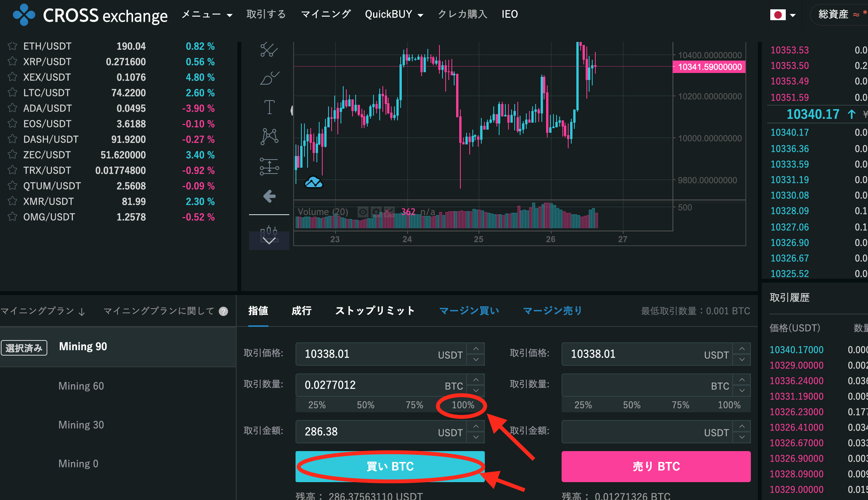Decrease buy-side 取引数量 with down stepper
The image size is (868, 500).
pos(476,391)
